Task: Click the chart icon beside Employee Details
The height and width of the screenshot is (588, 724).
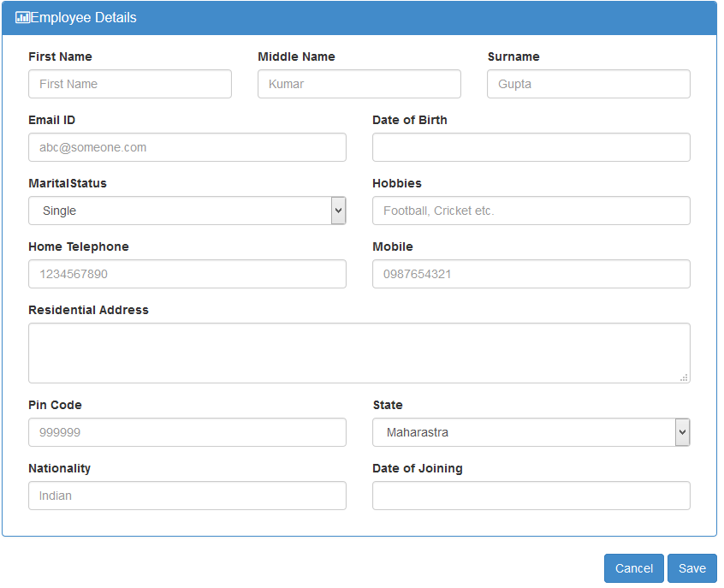Action: point(22,17)
